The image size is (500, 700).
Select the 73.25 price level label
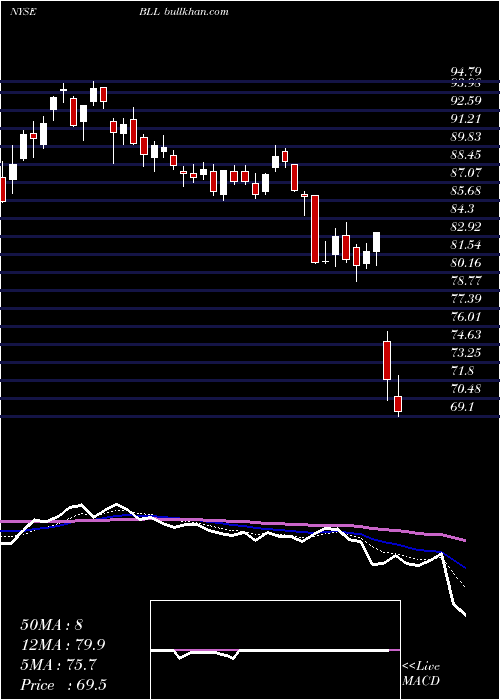click(x=465, y=353)
